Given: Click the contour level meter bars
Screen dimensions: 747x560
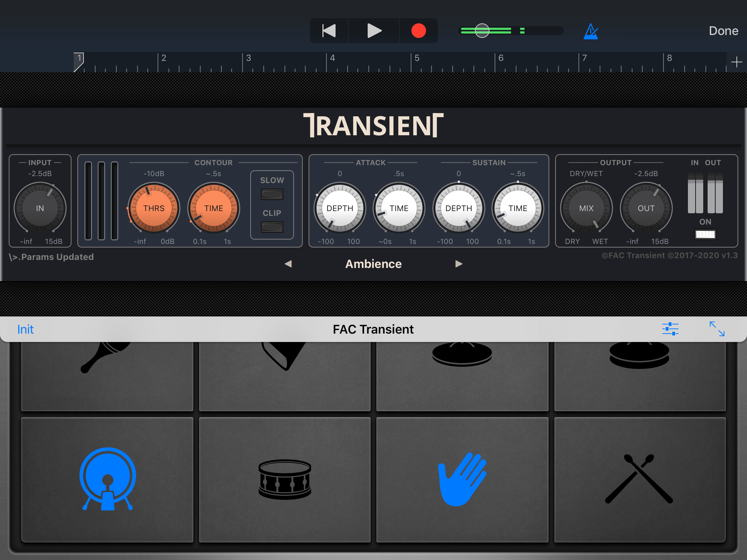Looking at the screenshot, I should pyautogui.click(x=101, y=201).
